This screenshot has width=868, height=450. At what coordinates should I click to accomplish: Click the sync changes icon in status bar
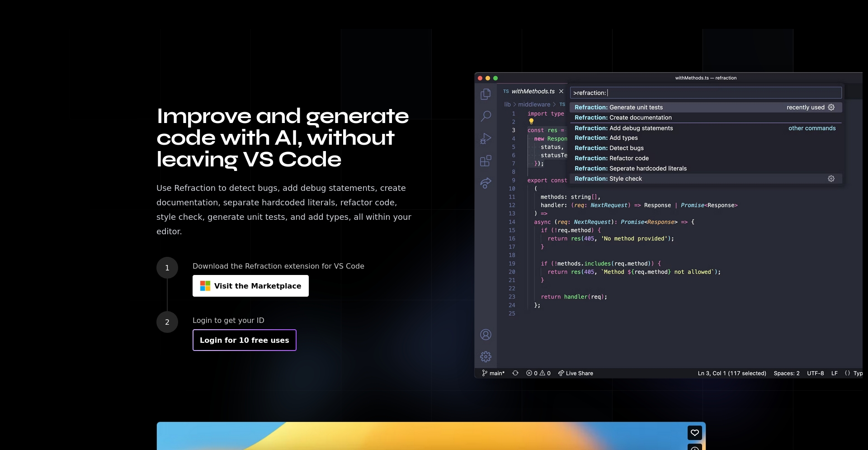click(515, 373)
